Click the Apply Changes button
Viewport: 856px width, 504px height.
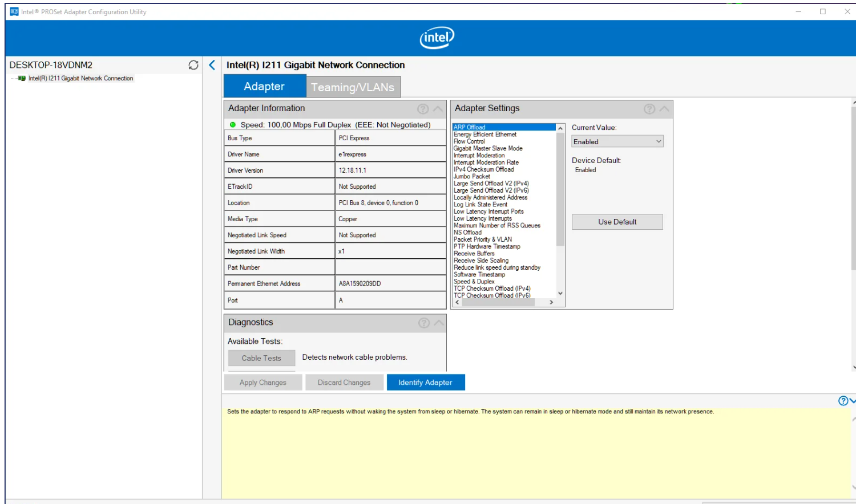click(x=263, y=383)
